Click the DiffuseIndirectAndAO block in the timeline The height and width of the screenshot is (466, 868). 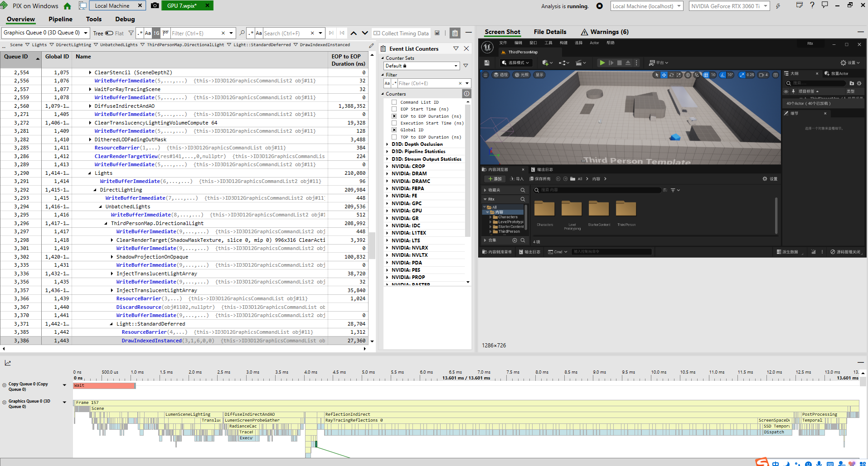point(263,414)
